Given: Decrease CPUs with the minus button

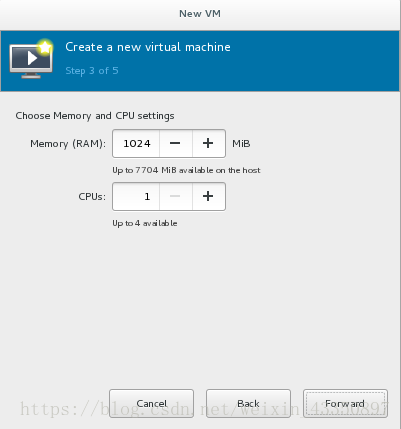Looking at the screenshot, I should [176, 196].
